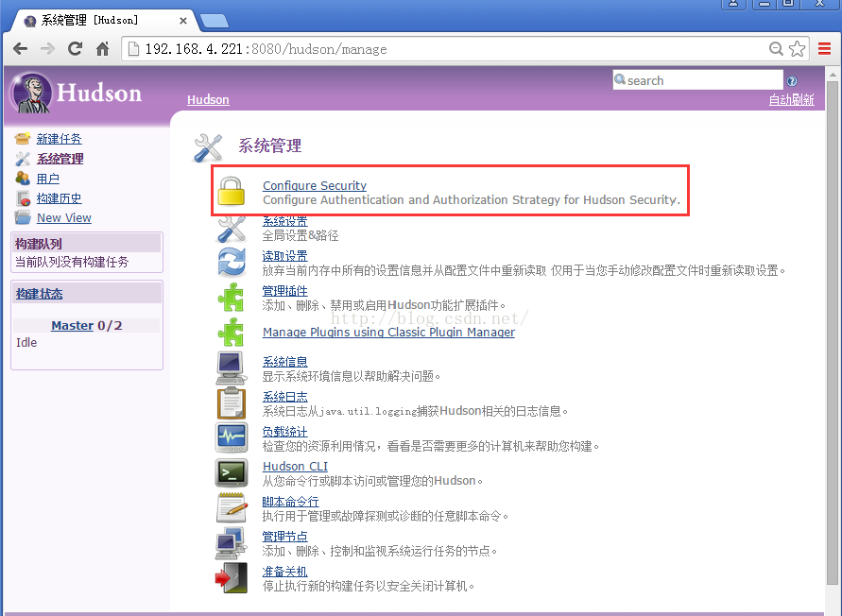Click the browser forward arrow
The image size is (842, 616).
tap(48, 49)
